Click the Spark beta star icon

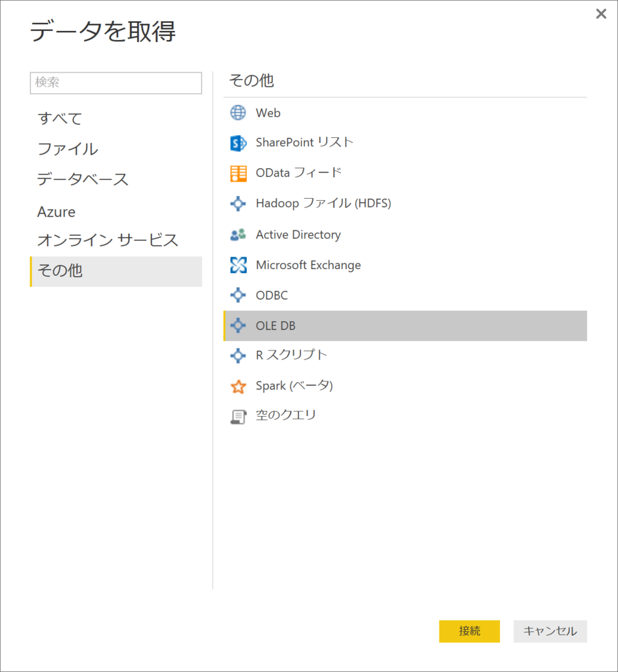point(238,386)
